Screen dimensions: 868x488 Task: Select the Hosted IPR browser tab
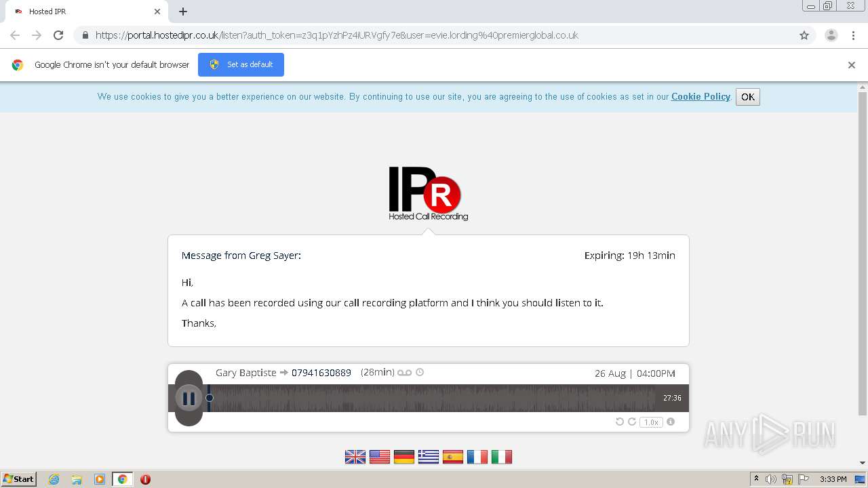click(87, 12)
